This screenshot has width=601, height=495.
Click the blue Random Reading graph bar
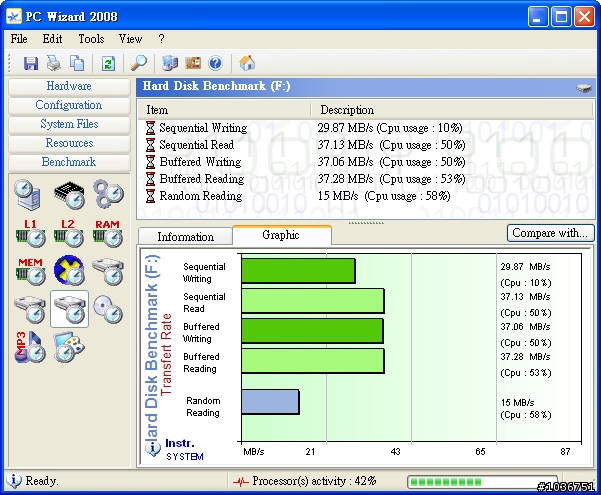pyautogui.click(x=271, y=402)
